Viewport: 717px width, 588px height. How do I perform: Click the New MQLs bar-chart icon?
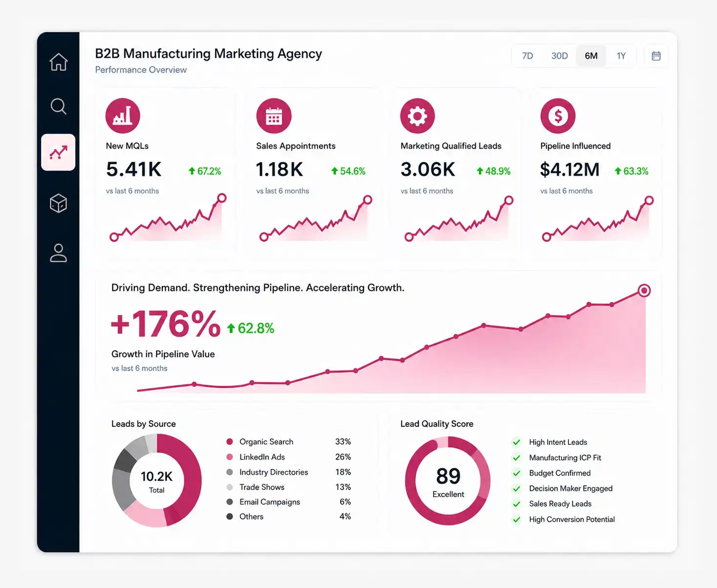point(123,116)
